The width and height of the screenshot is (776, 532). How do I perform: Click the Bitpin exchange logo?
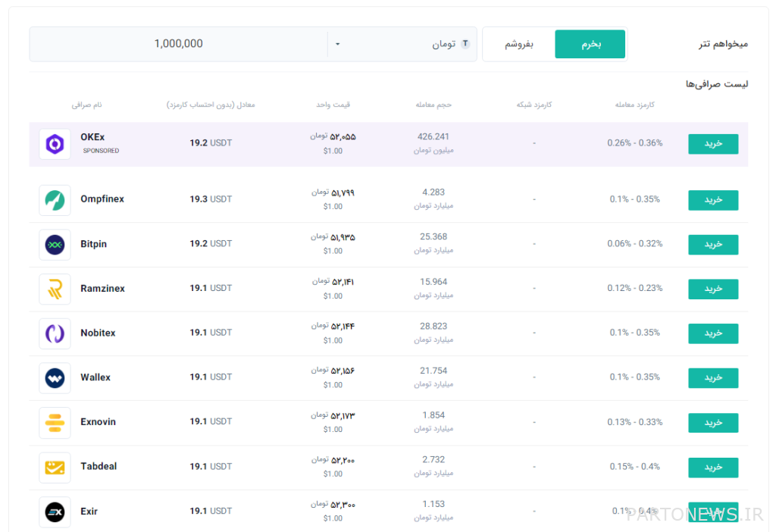point(55,245)
